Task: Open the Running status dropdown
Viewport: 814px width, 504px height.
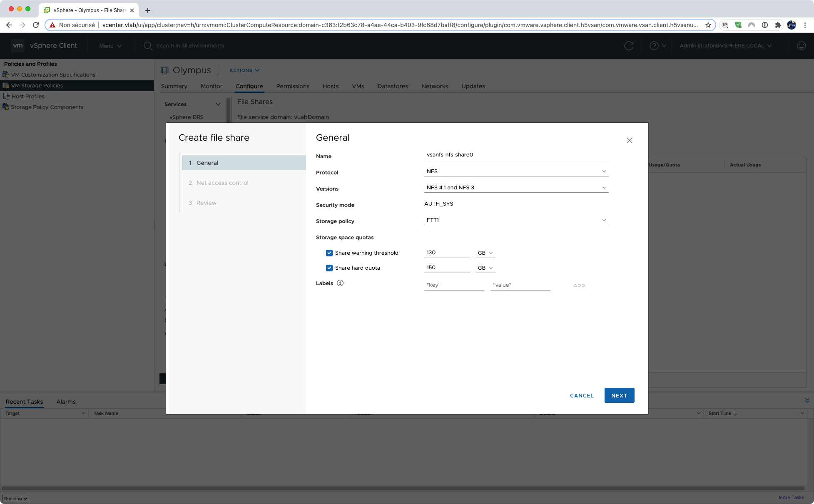Action: coord(15,499)
